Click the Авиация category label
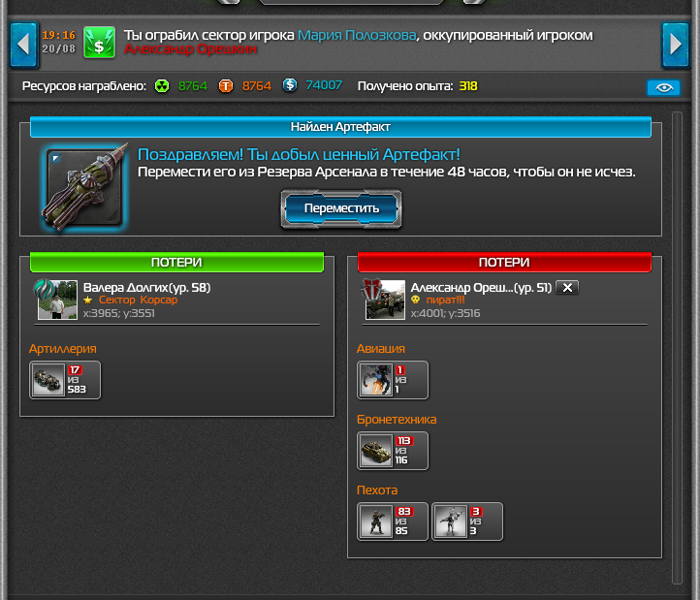Screen dimensions: 700x600 [381, 349]
